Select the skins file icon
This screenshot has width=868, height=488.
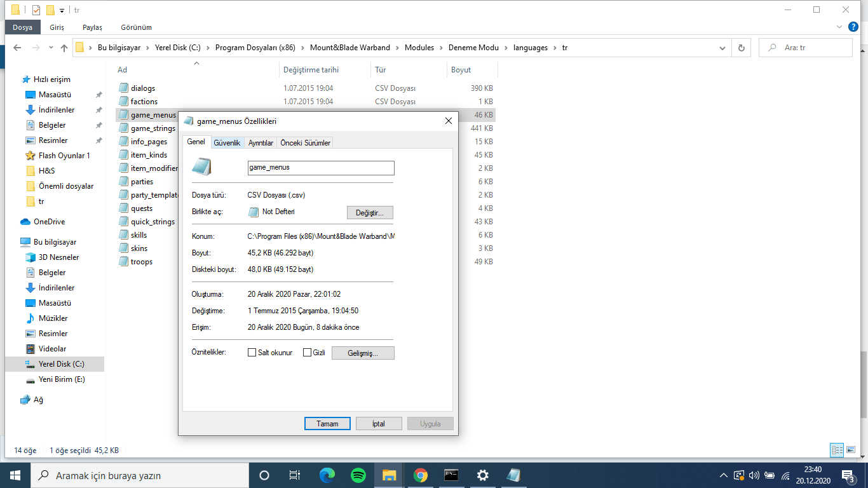click(x=124, y=248)
